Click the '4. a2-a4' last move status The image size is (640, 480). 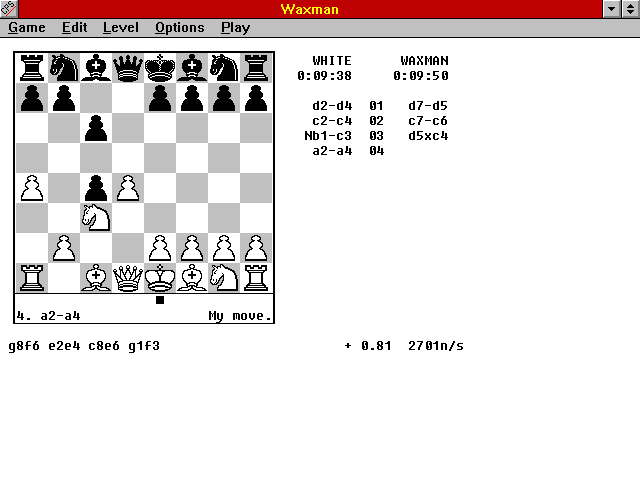[x=48, y=316]
